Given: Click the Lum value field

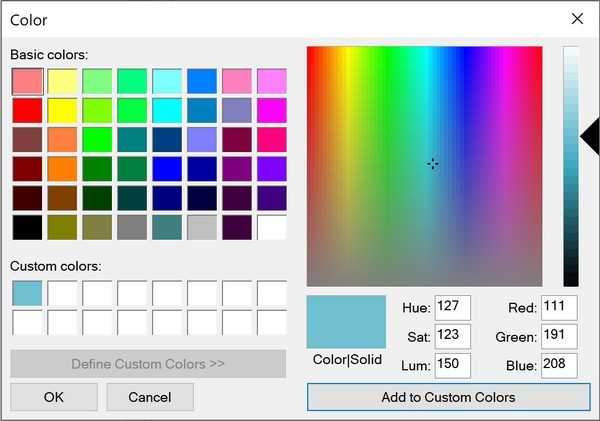Looking at the screenshot, I should [452, 366].
